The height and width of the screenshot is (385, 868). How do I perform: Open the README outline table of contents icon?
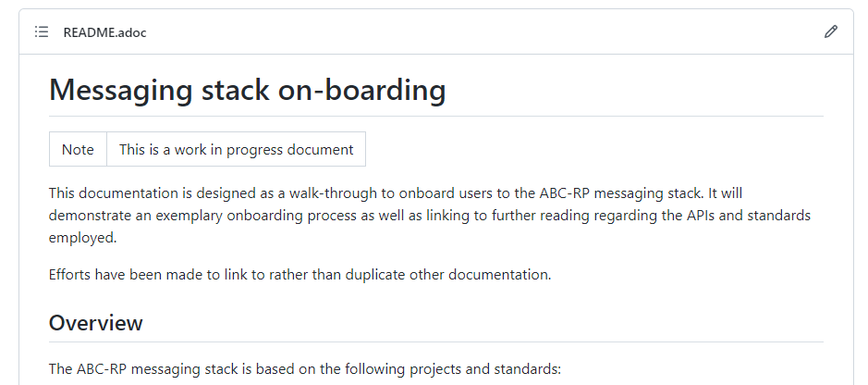(x=42, y=31)
